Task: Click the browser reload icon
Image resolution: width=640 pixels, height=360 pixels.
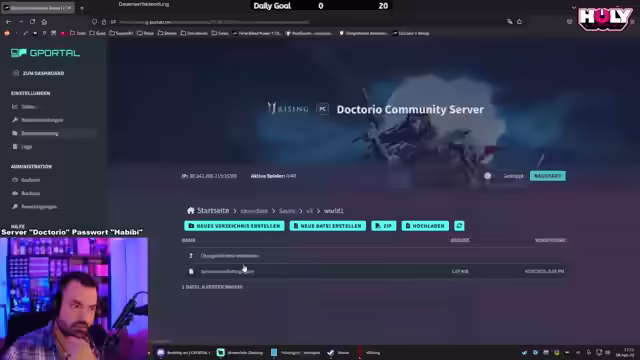Action: [32, 22]
